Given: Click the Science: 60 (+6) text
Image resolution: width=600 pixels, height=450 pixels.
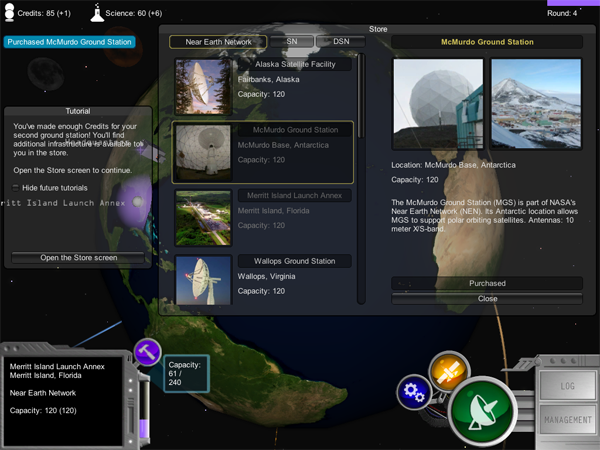Looking at the screenshot, I should pyautogui.click(x=134, y=13).
